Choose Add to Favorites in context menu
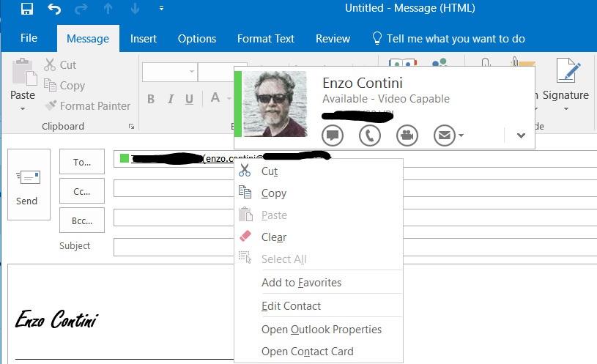 [301, 283]
